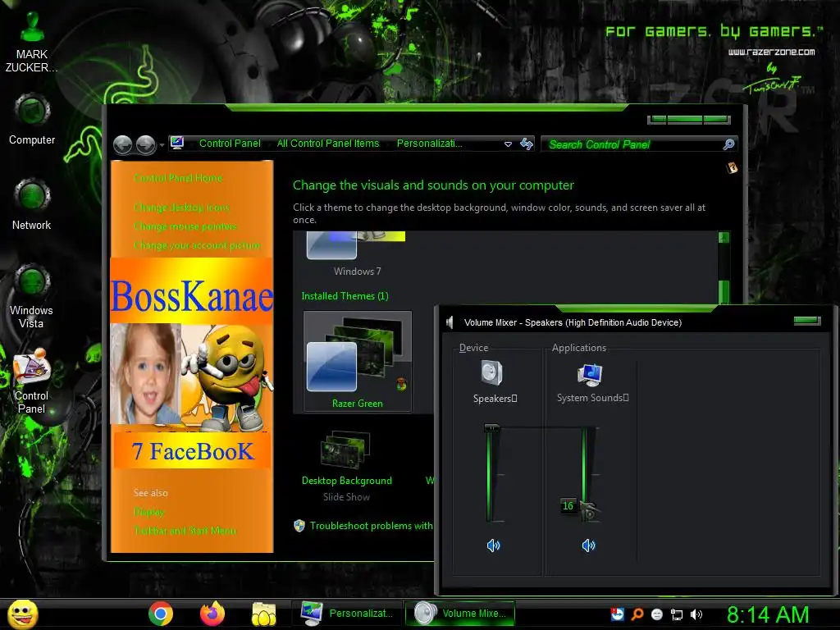This screenshot has width=840, height=630.
Task: Click the Back arrow in Control Panel
Action: click(x=123, y=144)
